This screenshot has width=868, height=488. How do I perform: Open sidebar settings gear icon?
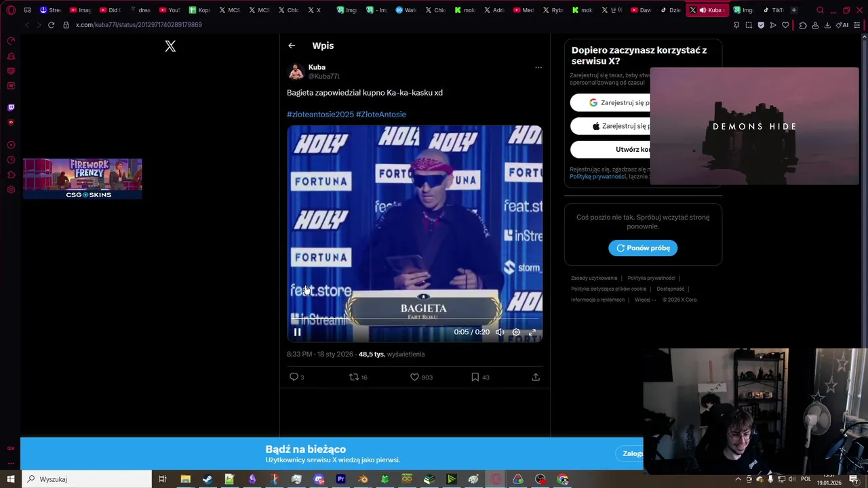11,190
